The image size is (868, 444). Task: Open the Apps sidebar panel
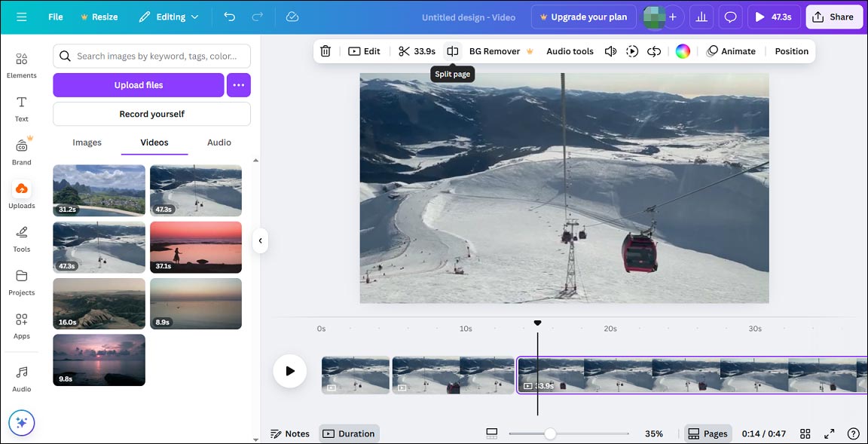tap(22, 326)
